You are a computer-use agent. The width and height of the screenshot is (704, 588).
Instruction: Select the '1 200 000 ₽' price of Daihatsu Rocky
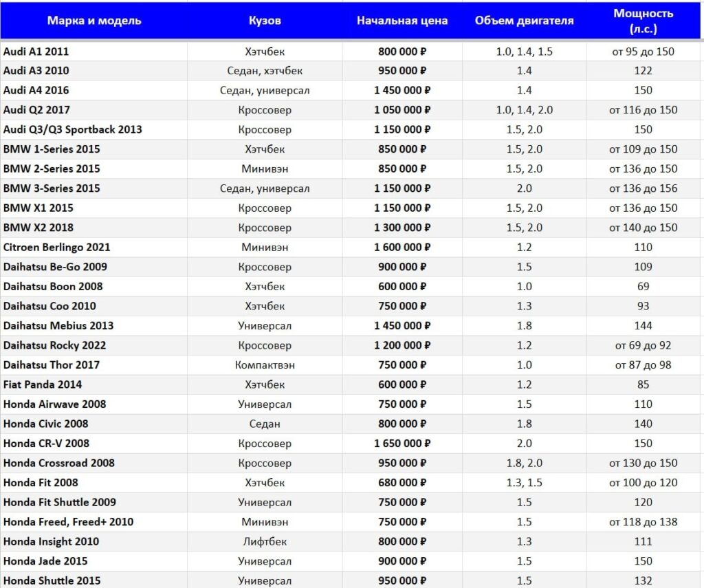pos(402,345)
